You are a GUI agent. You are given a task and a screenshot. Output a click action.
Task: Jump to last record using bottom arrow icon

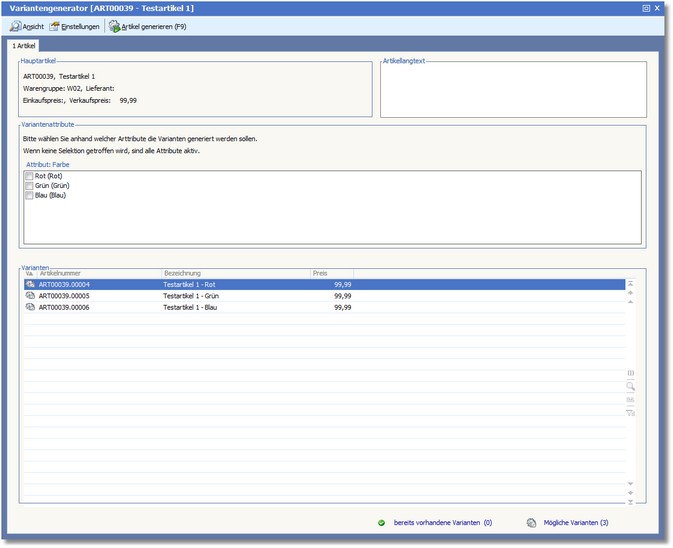click(x=630, y=502)
